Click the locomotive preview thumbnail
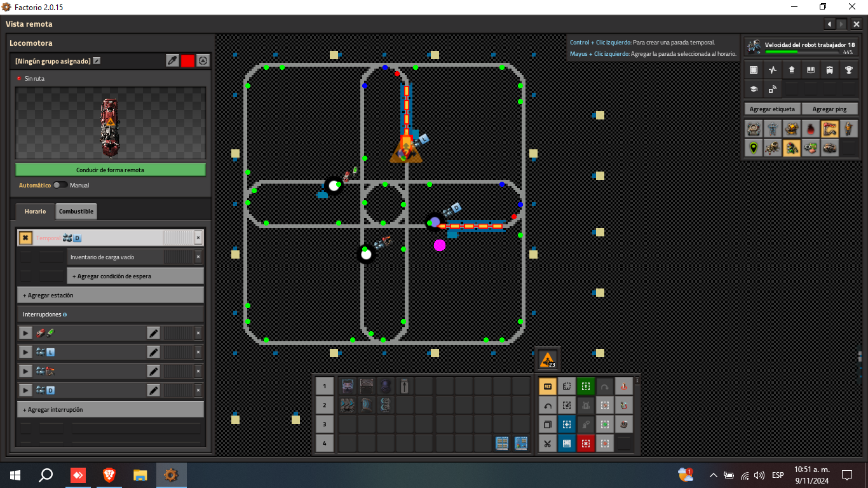The width and height of the screenshot is (868, 488). [111, 123]
